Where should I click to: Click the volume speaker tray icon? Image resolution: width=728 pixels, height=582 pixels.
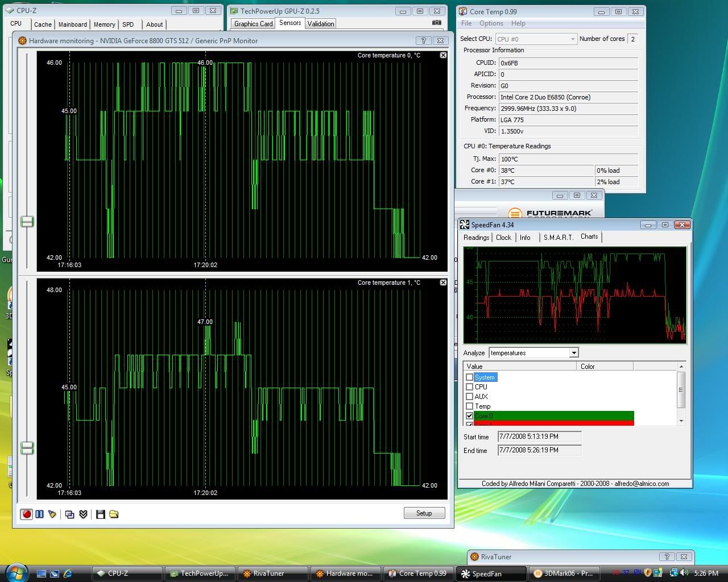tap(684, 573)
